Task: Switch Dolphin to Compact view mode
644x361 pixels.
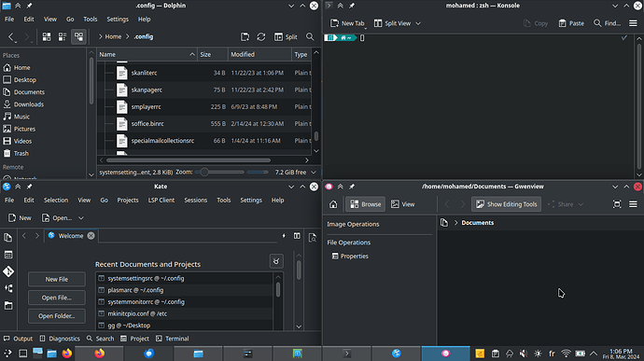Action: point(63,37)
